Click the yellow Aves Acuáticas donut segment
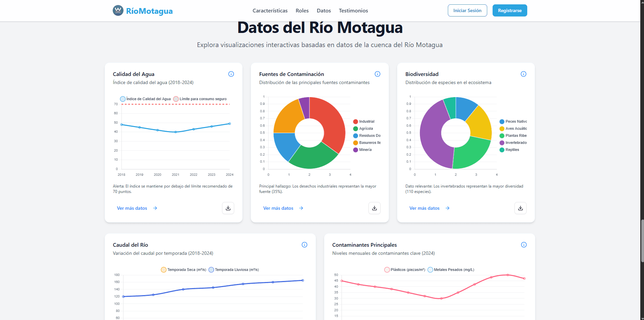This screenshot has width=644, height=320. click(x=480, y=124)
